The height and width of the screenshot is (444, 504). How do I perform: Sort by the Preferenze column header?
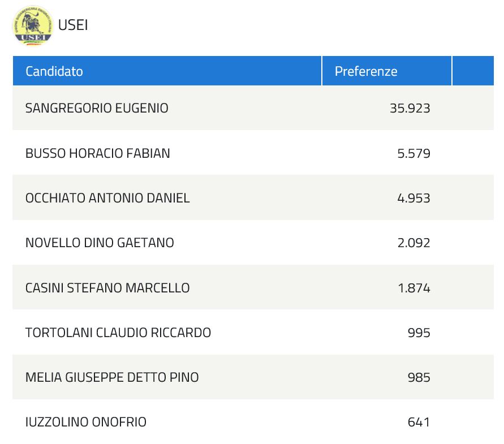(366, 71)
